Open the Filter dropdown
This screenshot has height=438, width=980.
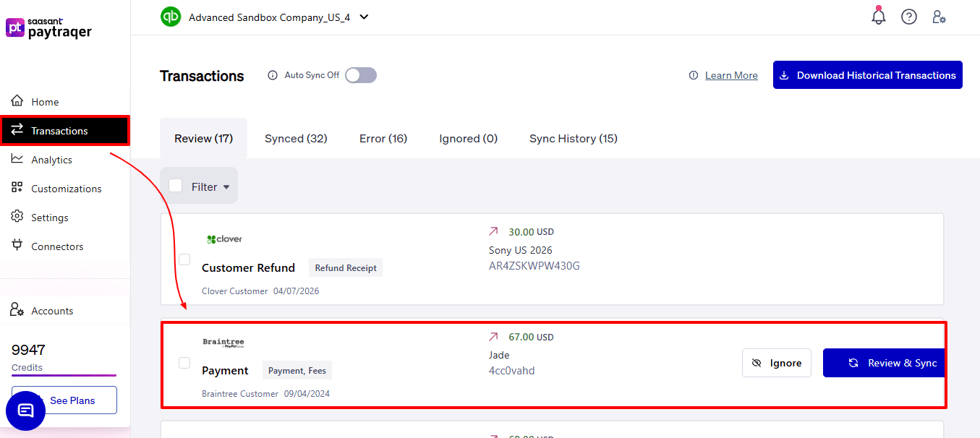[210, 186]
